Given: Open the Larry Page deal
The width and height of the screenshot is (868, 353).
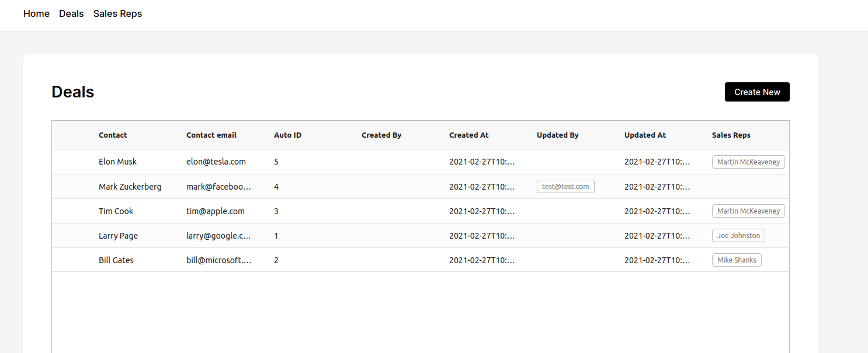Looking at the screenshot, I should click(x=118, y=235).
